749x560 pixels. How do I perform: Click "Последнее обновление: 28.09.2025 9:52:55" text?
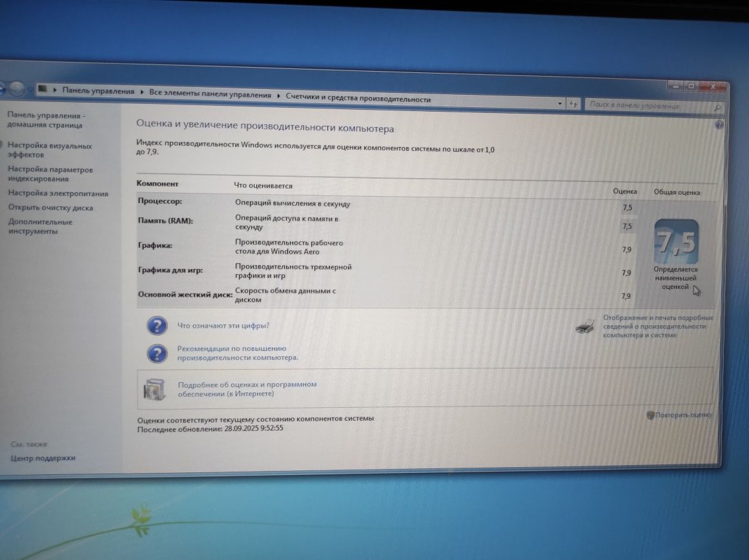[x=210, y=429]
